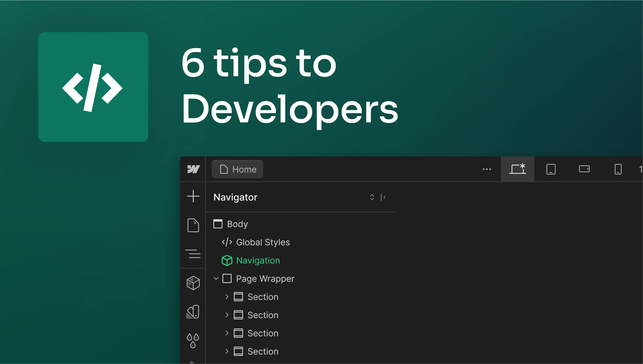Open the Variables droplets icon
The height and width of the screenshot is (364, 643).
193,341
